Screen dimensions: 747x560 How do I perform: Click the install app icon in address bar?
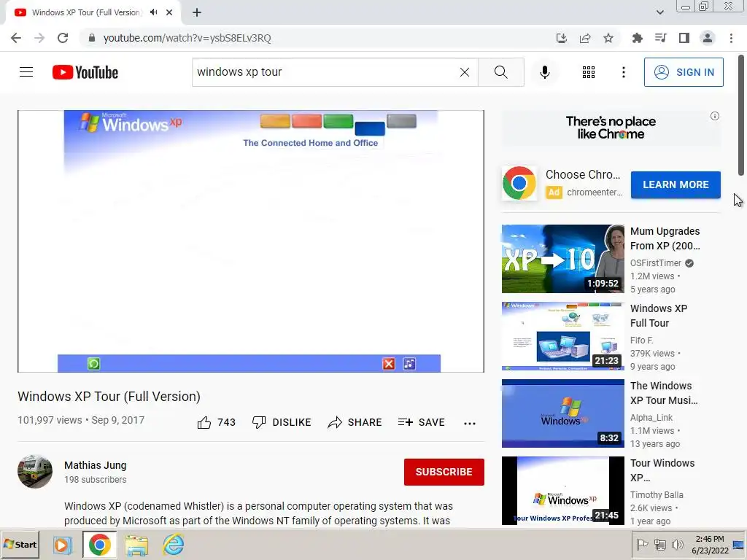point(562,38)
